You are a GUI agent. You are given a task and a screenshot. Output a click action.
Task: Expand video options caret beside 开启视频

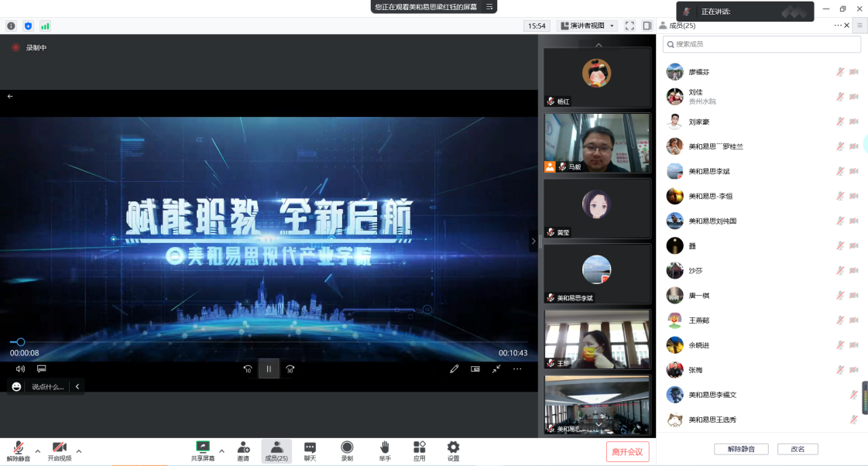(x=79, y=451)
